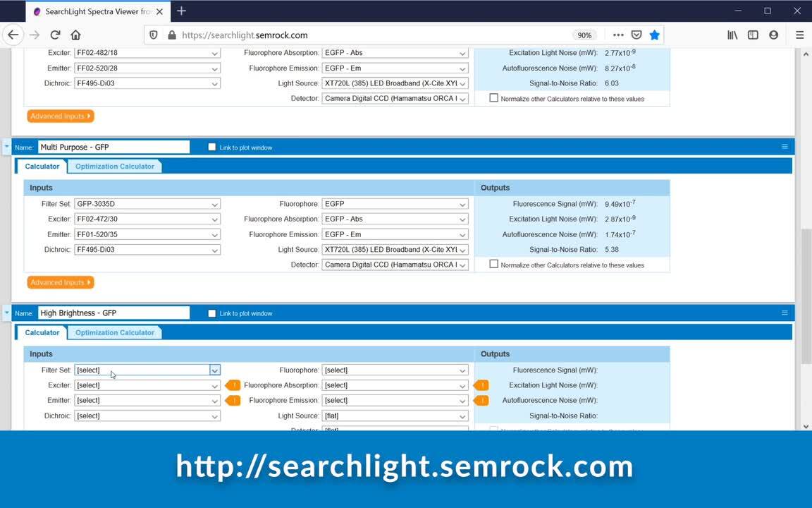Open Fluorophore dropdown in Multi Purpose panel
Viewport: 812px width, 508px height.
click(395, 204)
